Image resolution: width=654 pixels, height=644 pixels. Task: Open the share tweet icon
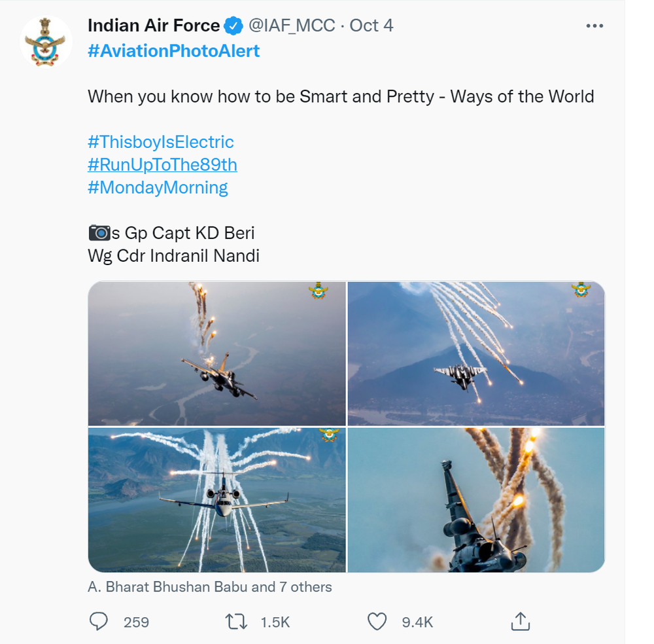pyautogui.click(x=520, y=621)
